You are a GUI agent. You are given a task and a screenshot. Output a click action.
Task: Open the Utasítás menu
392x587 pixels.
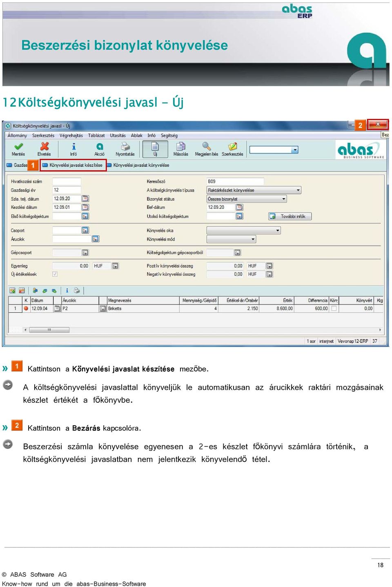pos(118,135)
